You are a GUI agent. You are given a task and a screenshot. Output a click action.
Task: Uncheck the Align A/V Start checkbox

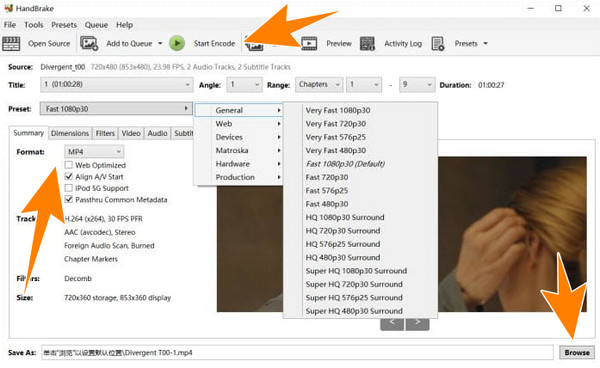68,177
